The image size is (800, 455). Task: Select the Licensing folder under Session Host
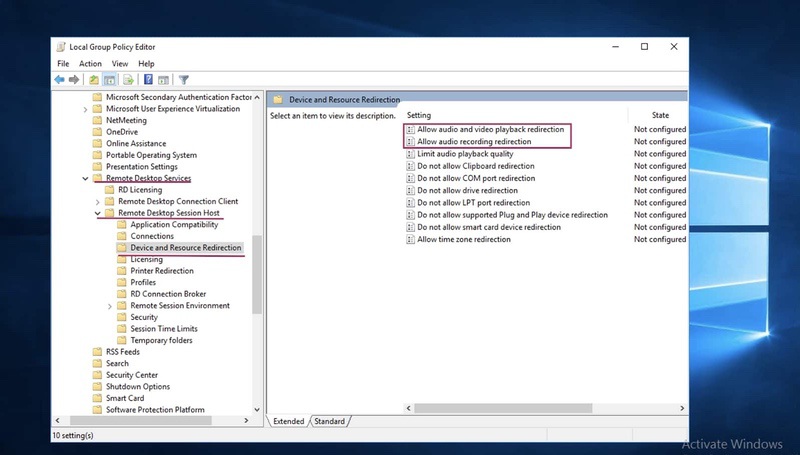(146, 260)
